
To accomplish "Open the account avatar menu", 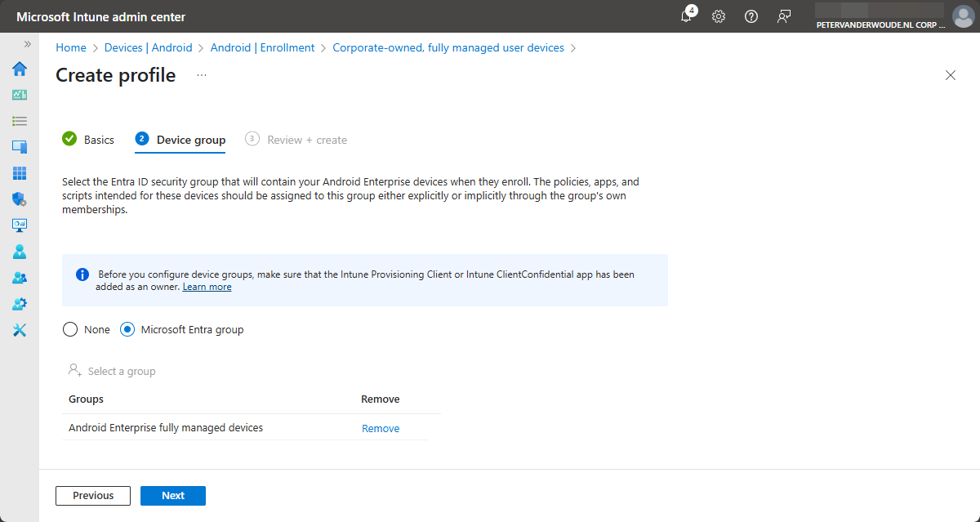I will pos(964,16).
